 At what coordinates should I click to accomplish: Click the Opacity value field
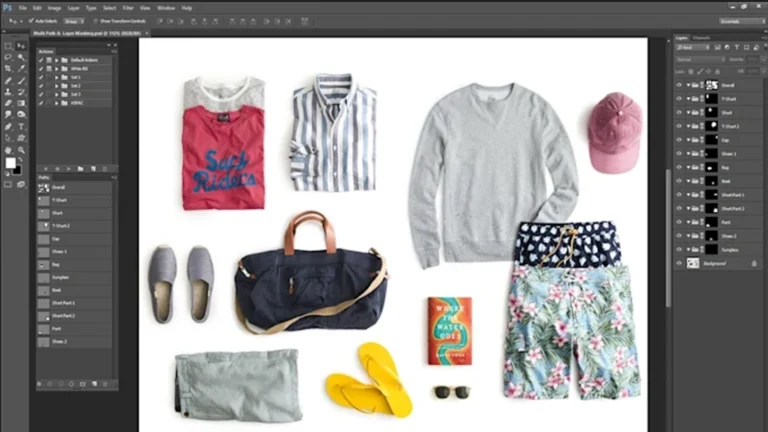coord(753,59)
